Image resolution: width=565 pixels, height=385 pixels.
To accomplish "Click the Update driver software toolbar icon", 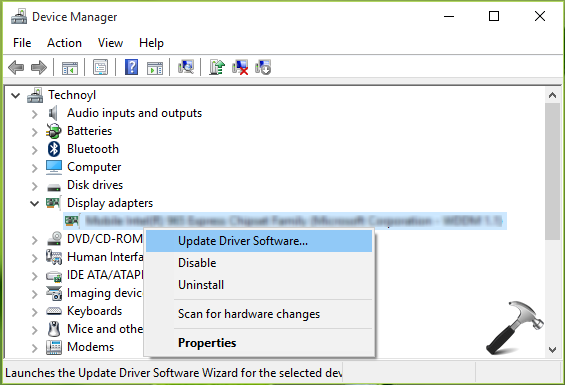I will point(217,67).
